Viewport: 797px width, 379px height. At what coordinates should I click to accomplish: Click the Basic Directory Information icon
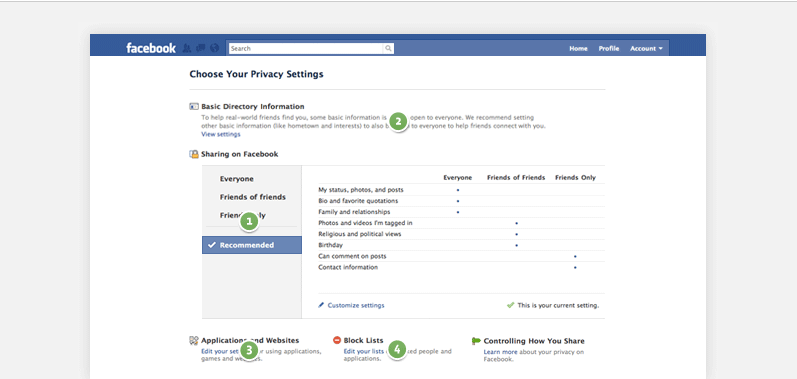tap(194, 107)
